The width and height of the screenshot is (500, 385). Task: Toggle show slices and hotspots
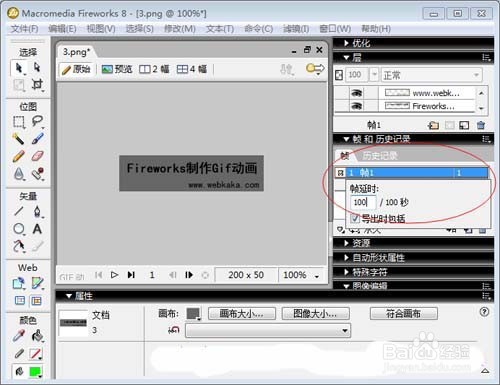point(36,301)
